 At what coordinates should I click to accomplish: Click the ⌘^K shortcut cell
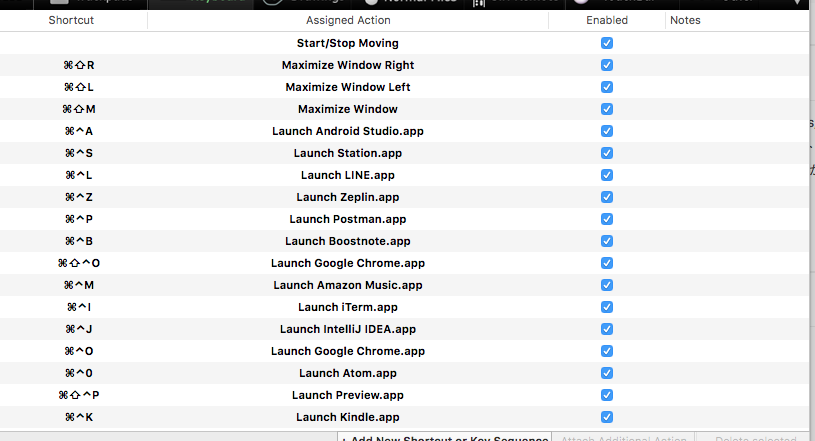79,417
